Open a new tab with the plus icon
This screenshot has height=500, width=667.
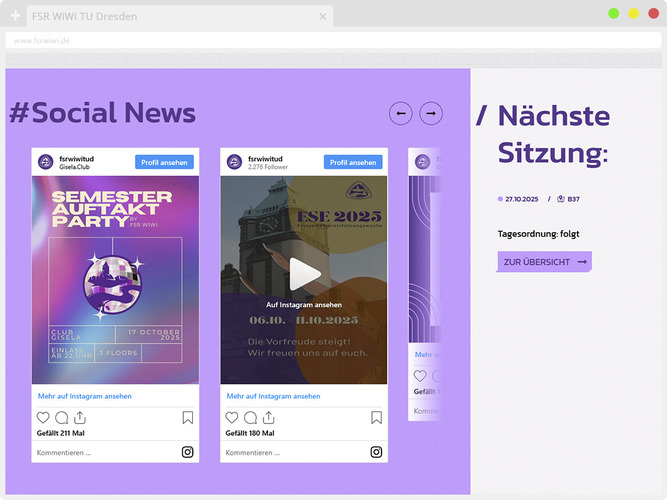point(15,17)
